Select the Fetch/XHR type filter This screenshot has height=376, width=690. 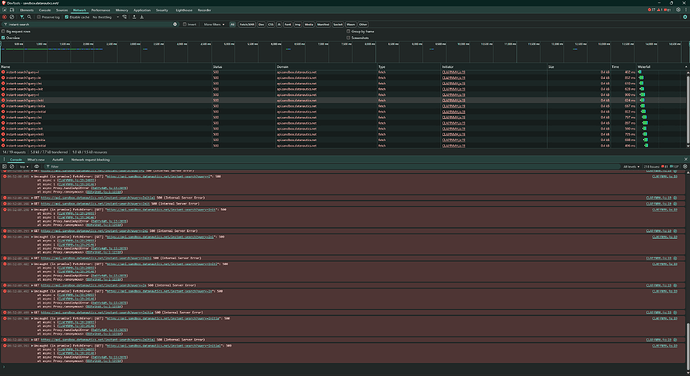247,24
